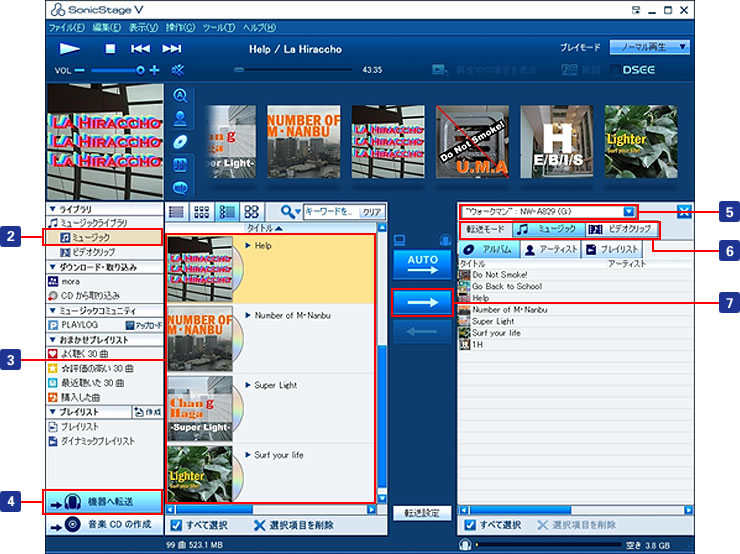740x554 pixels.
Task: Expand the Super Light album row
Action: coord(248,385)
